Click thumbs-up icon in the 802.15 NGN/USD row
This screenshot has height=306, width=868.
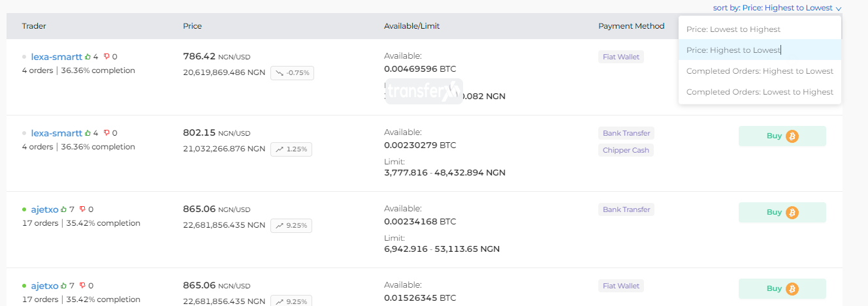click(88, 133)
